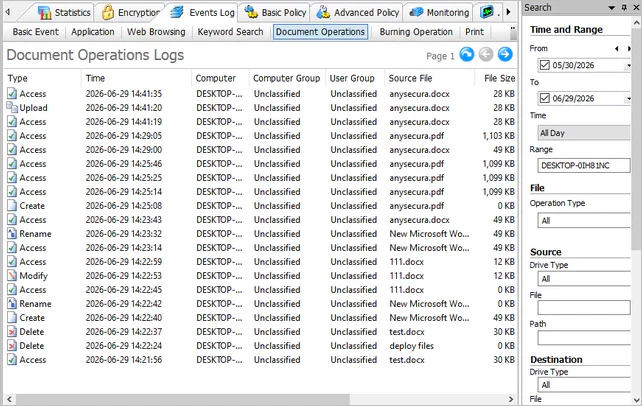Open the All Day time dropdown

[584, 133]
